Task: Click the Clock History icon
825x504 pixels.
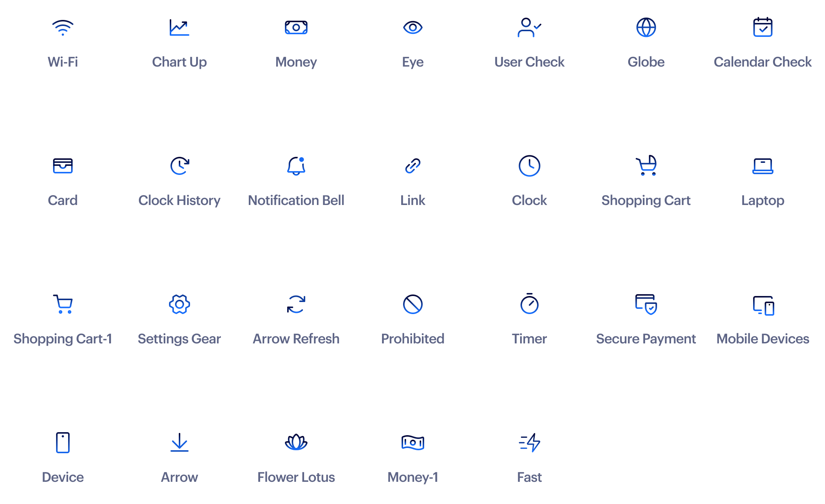Action: point(180,166)
